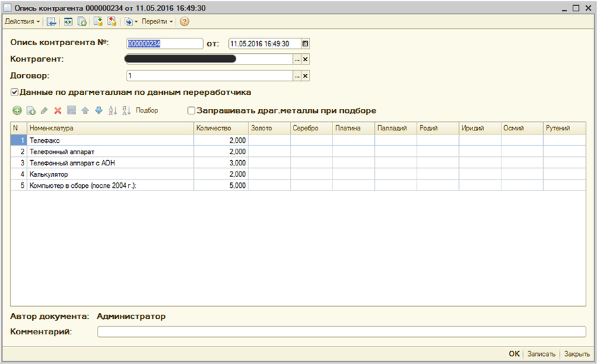This screenshot has width=597, height=364.
Task: Click the Записать button
Action: coord(541,354)
